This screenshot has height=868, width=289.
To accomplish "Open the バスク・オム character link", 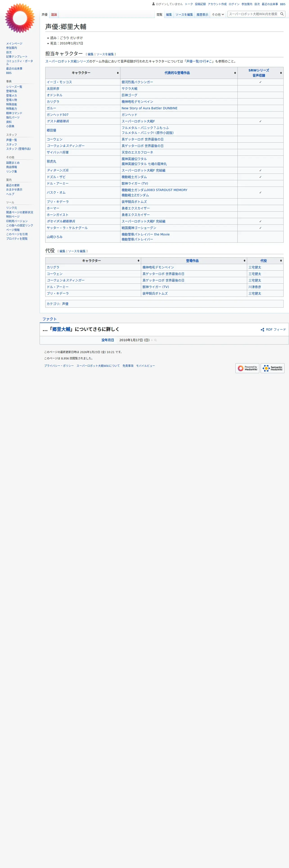I will (x=56, y=193).
